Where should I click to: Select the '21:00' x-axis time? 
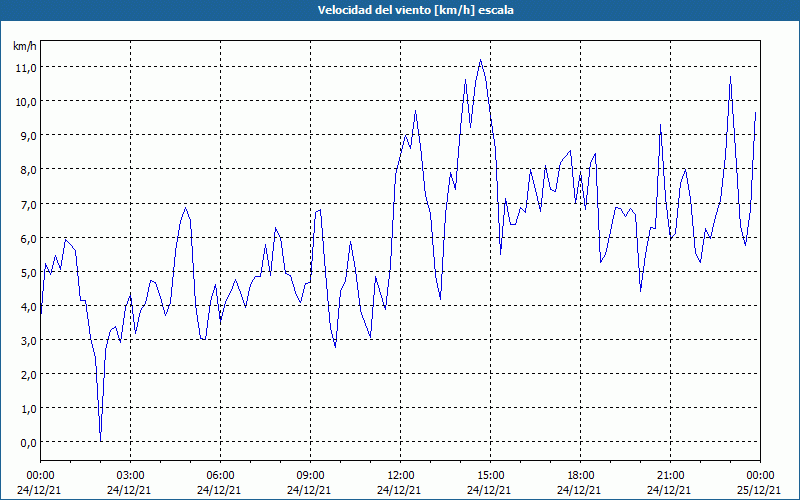pyautogui.click(x=670, y=476)
